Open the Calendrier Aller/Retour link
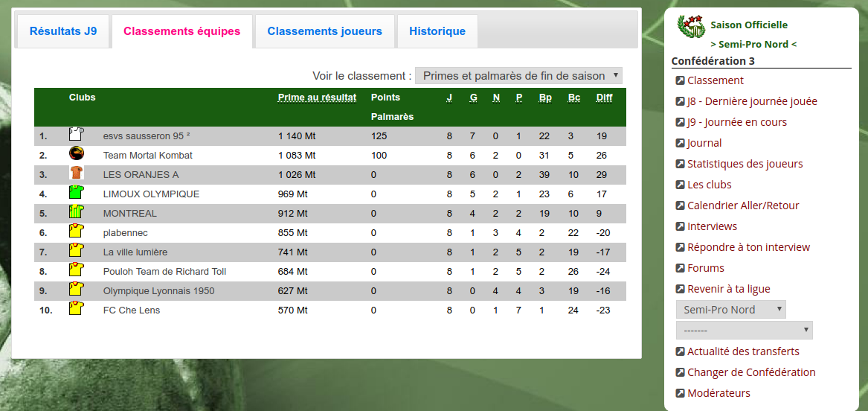868x411 pixels. pos(743,205)
